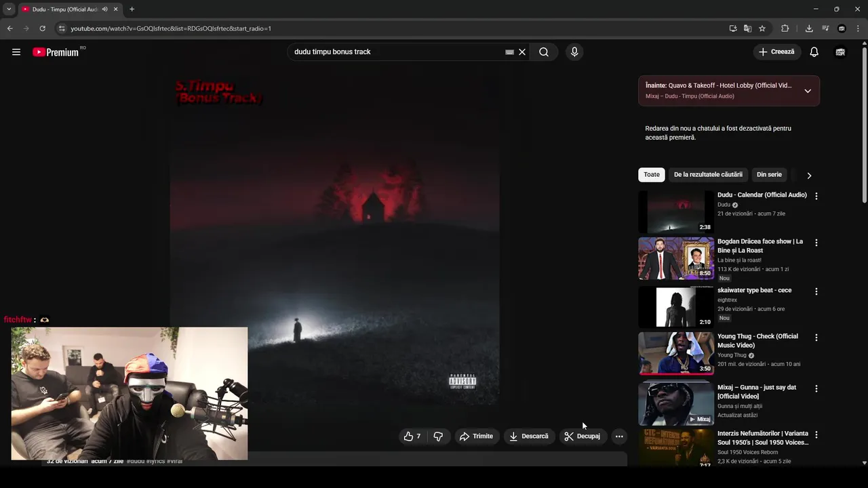Open the browser extensions puzzle icon
The height and width of the screenshot is (488, 868).
785,28
